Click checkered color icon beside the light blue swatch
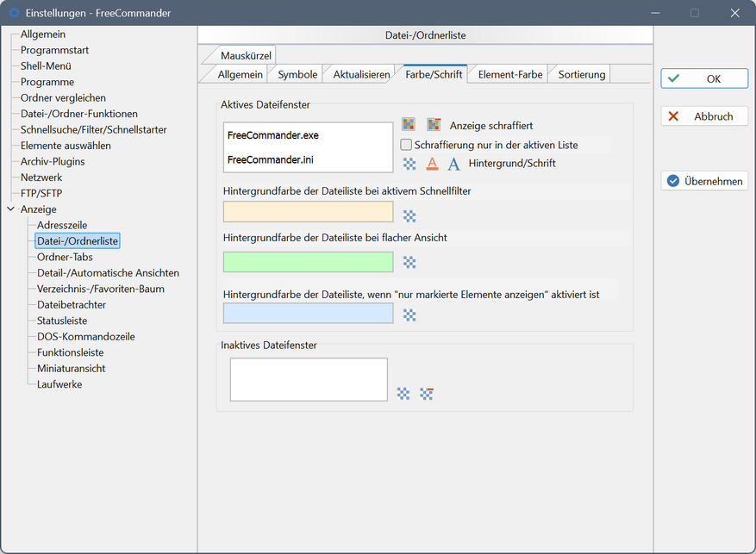 pyautogui.click(x=409, y=315)
